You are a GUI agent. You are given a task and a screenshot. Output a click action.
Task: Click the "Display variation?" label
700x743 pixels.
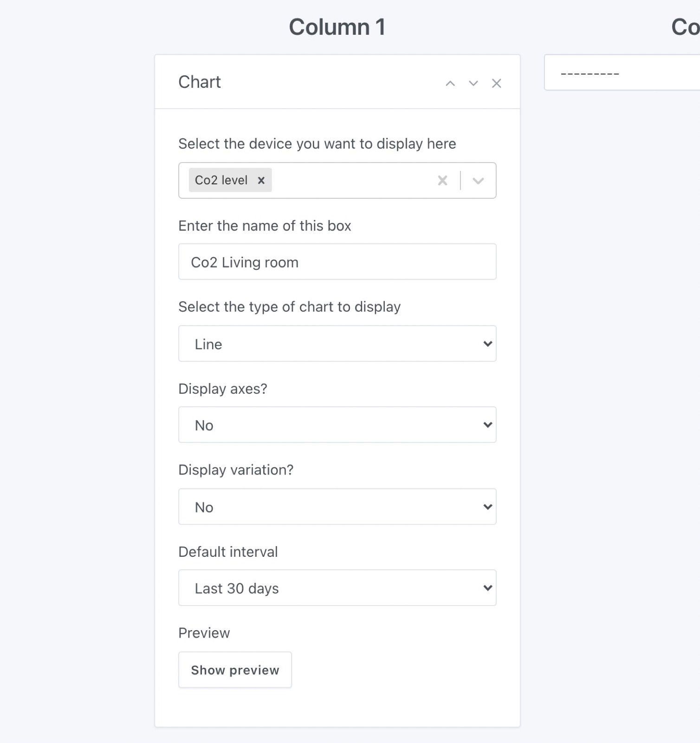click(236, 470)
